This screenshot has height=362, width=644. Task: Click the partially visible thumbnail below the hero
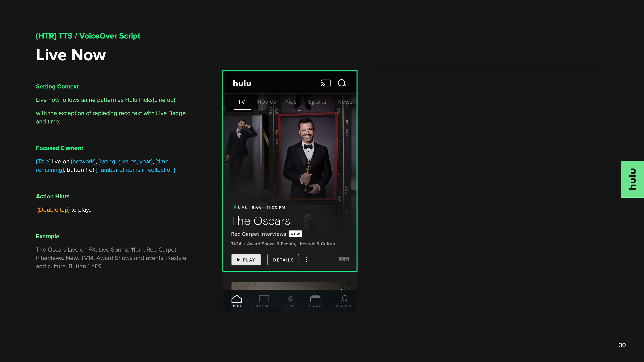(x=290, y=286)
